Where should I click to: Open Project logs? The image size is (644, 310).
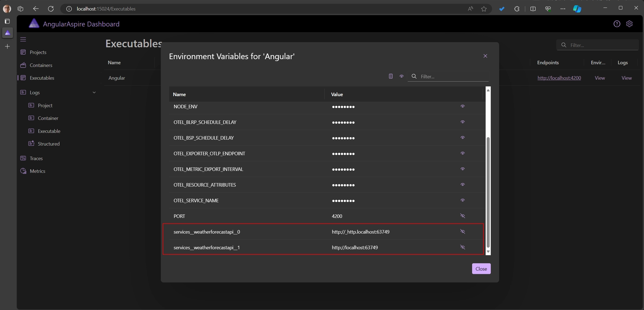pos(45,106)
